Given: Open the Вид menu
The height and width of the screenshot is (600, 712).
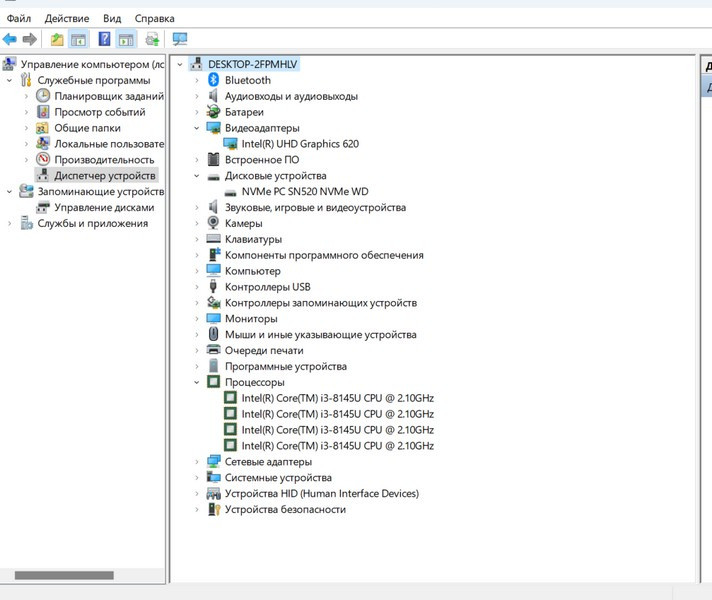Looking at the screenshot, I should pyautogui.click(x=112, y=18).
